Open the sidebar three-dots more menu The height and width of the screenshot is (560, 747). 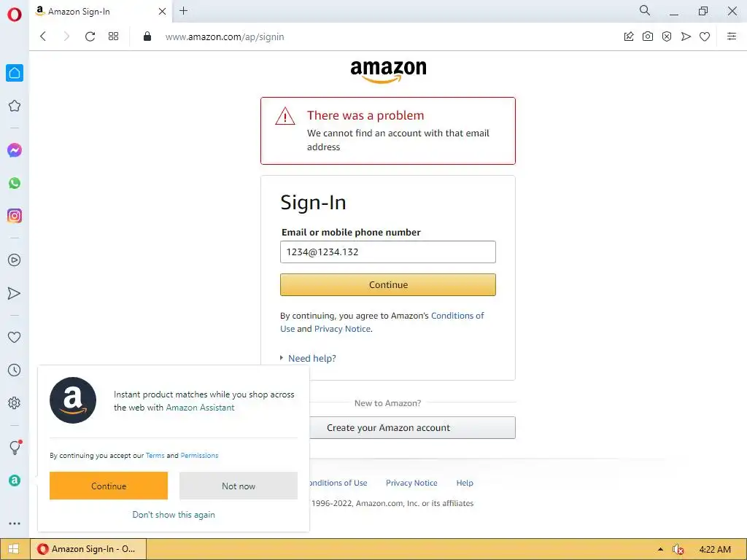[15, 524]
